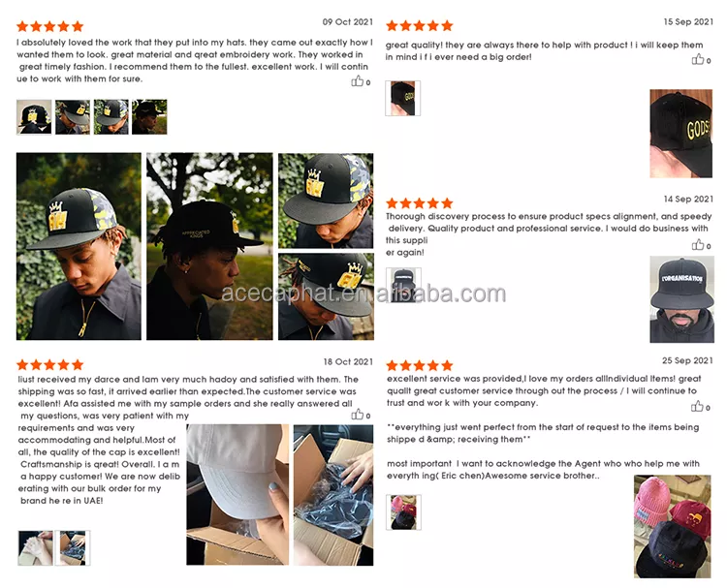Like the 25 Sep 2021 review
Screen dimensions: 727x588
[x=697, y=406]
